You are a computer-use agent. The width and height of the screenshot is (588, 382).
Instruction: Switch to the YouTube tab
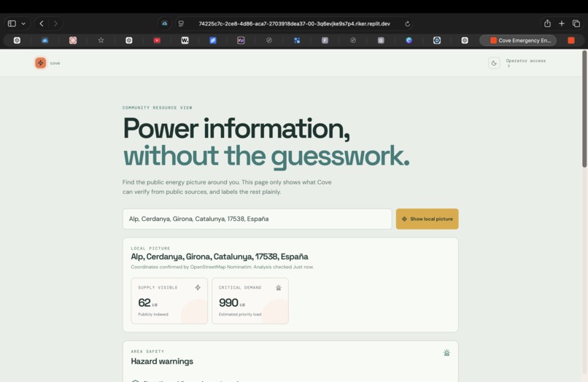pos(157,41)
